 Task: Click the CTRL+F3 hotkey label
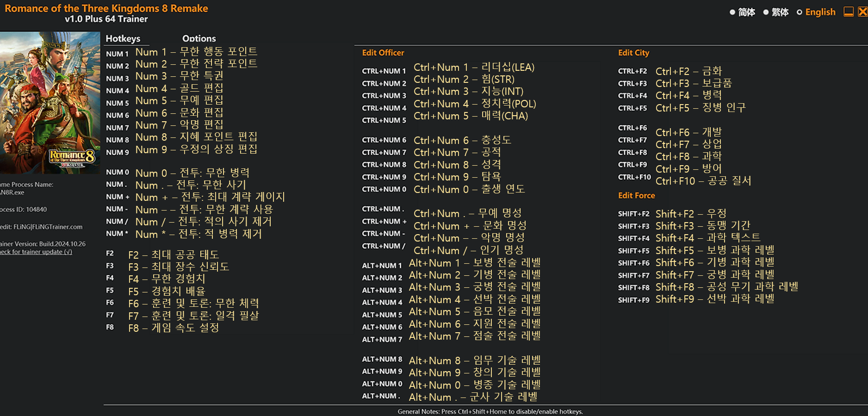click(632, 83)
